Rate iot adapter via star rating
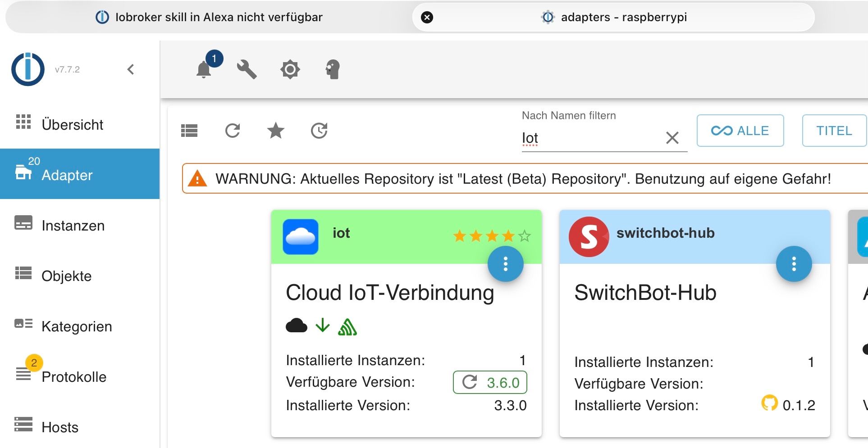Image resolution: width=868 pixels, height=448 pixels. [492, 235]
